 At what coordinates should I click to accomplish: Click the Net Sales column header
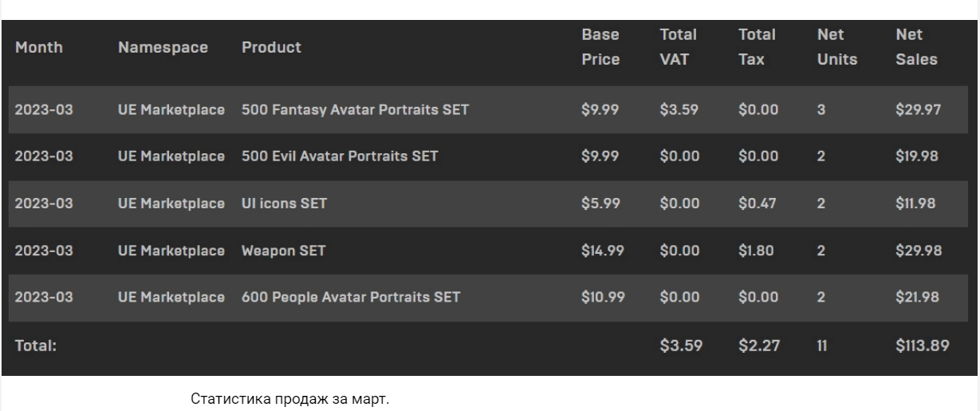pyautogui.click(x=917, y=48)
